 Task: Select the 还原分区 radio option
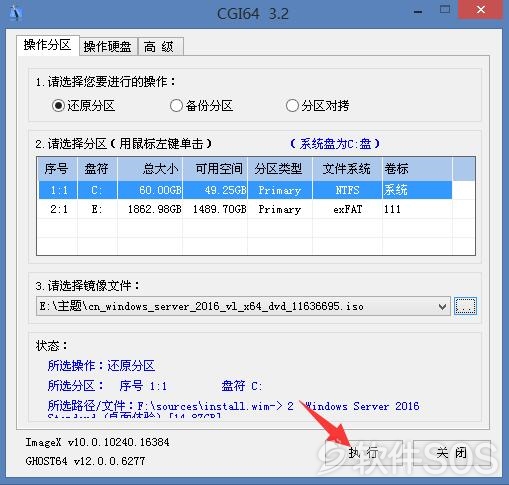click(x=83, y=106)
